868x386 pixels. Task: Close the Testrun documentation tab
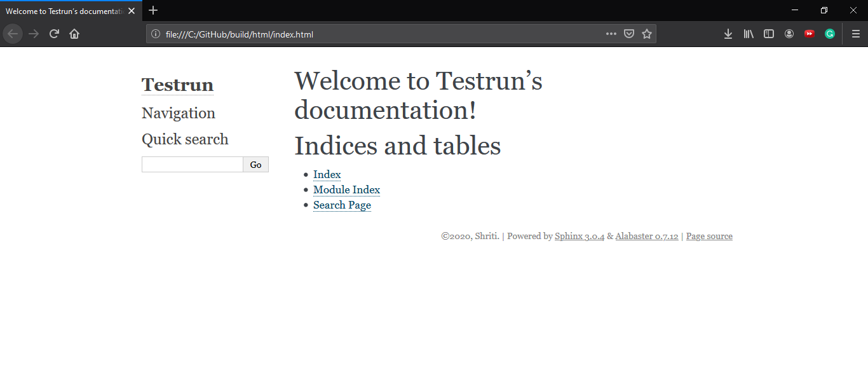click(132, 11)
